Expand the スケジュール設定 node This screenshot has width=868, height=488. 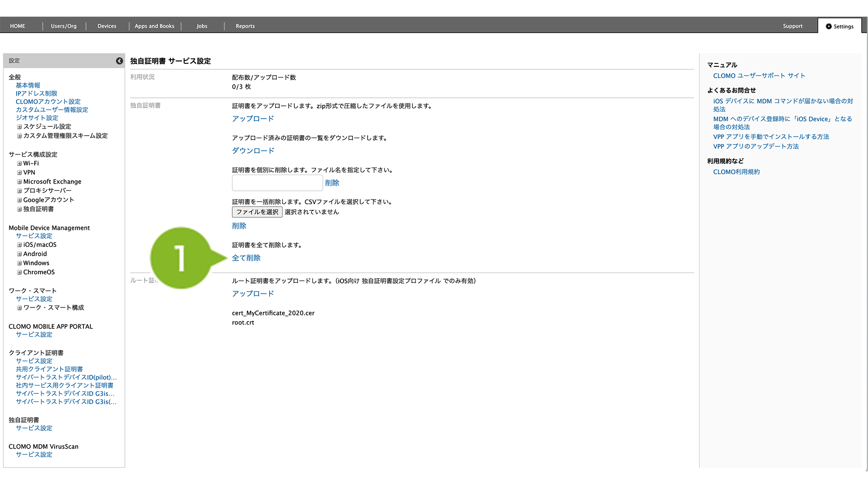[20, 127]
